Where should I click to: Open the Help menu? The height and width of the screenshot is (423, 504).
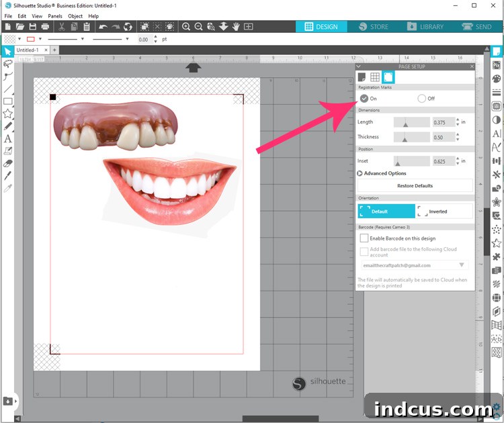coord(93,16)
